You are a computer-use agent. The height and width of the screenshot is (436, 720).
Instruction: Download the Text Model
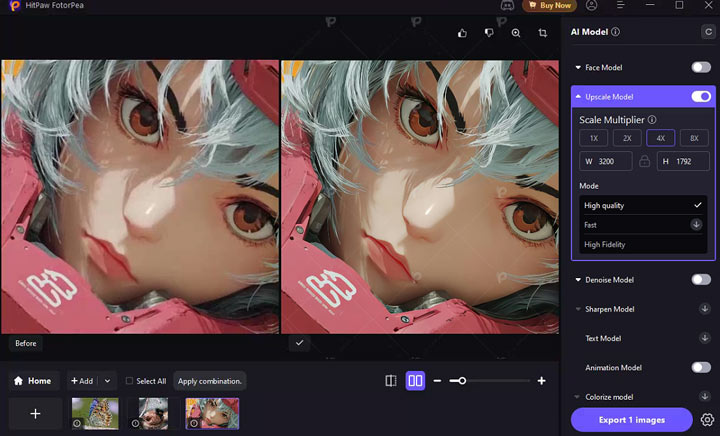(704, 338)
